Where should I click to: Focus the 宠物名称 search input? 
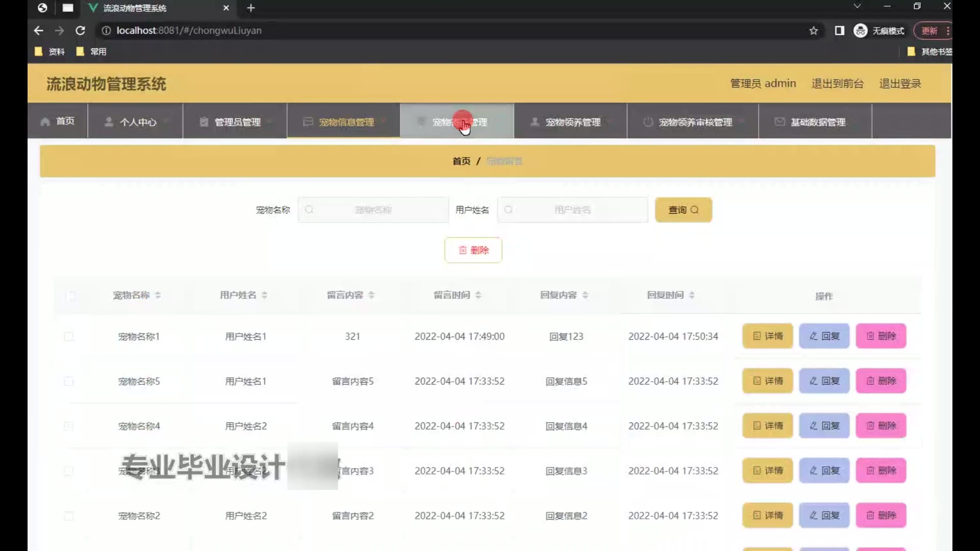click(373, 210)
